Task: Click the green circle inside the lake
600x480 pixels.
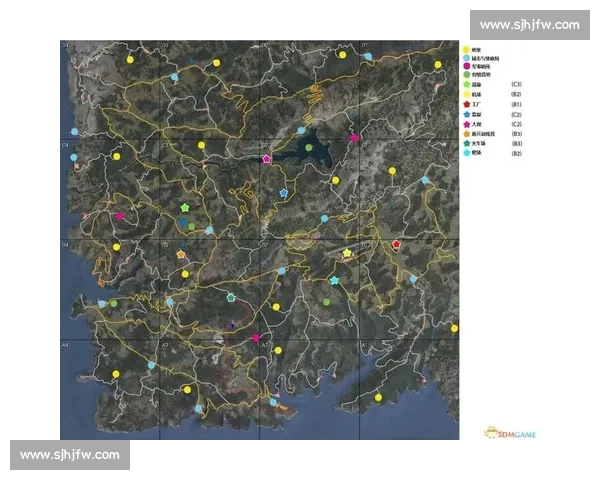Action: (309, 147)
